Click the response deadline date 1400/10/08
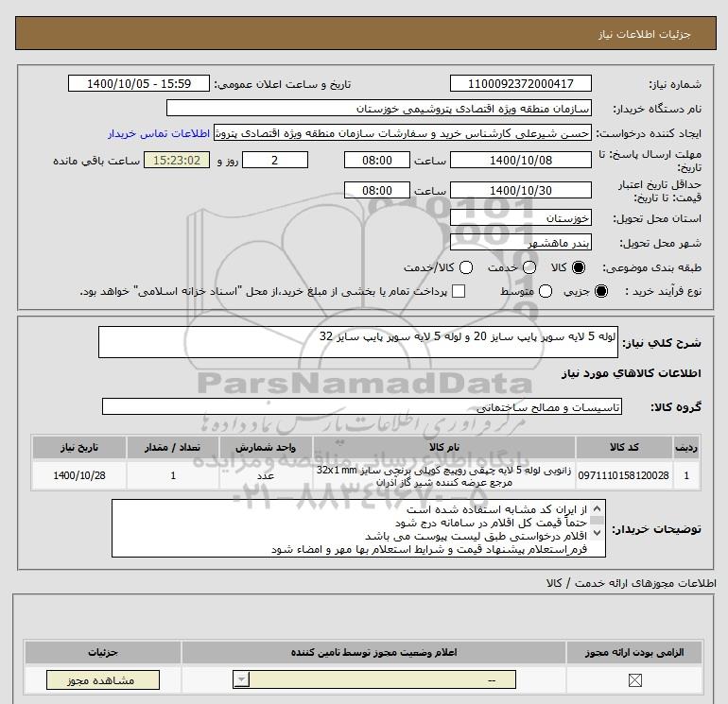Viewport: 728px width, 704px height. point(520,160)
